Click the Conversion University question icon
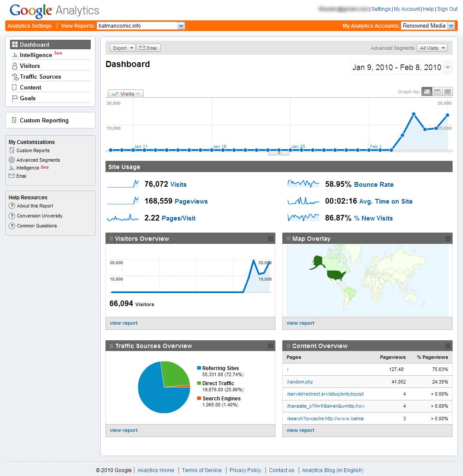 coord(12,216)
